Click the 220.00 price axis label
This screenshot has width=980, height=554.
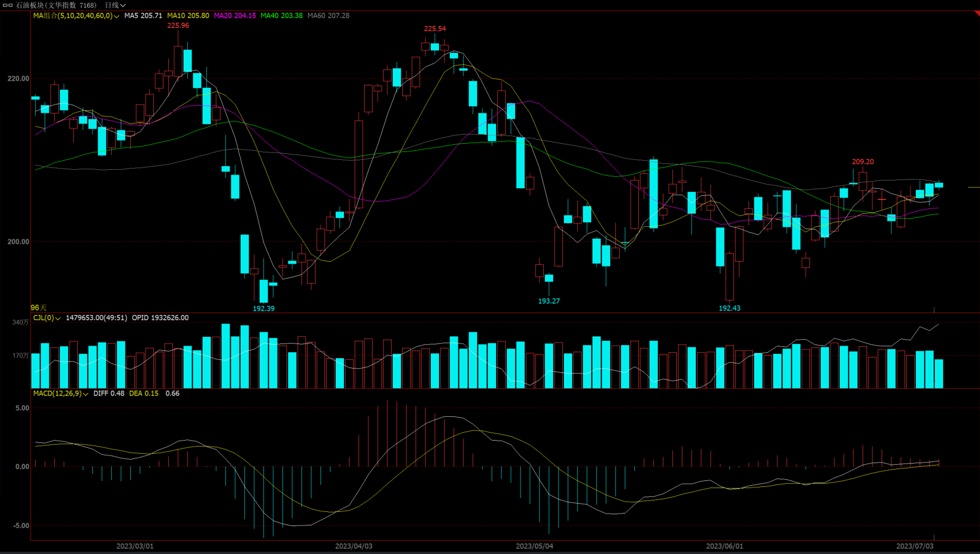tap(18, 78)
